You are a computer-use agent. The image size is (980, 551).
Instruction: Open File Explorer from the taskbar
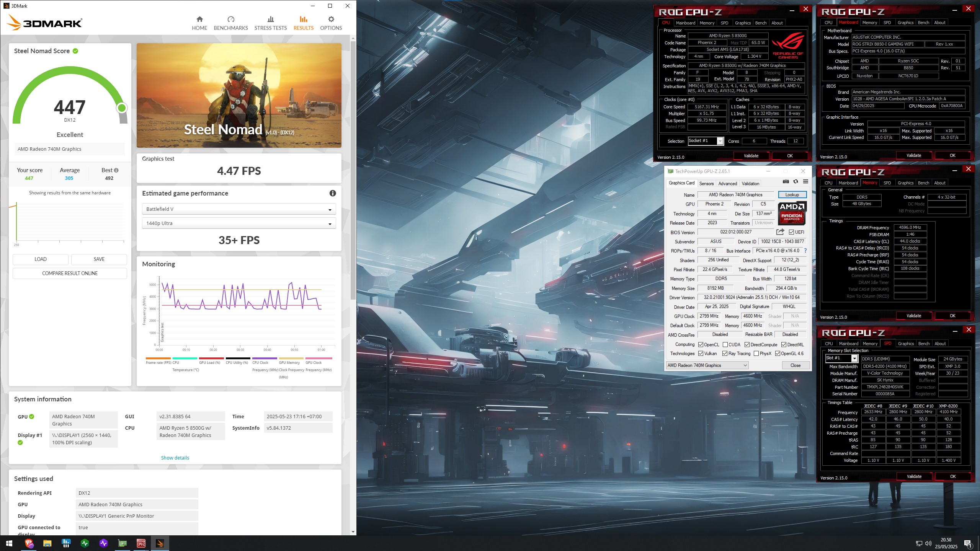[47, 543]
